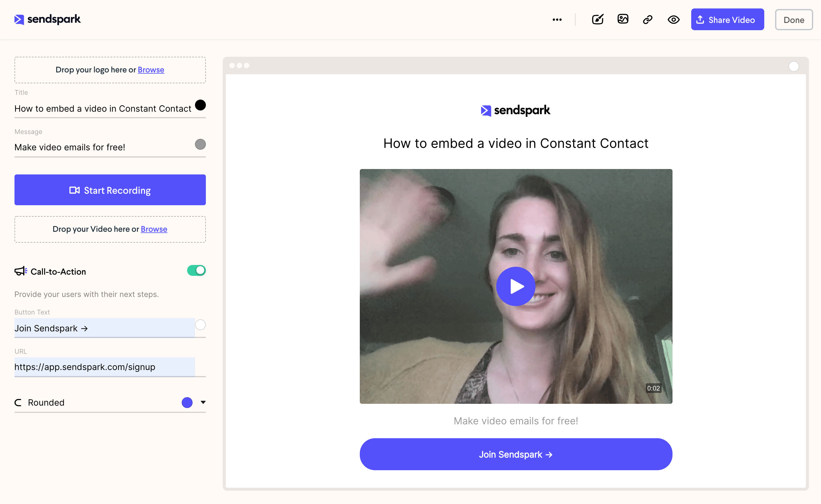The width and height of the screenshot is (821, 504).
Task: Click the Done button
Action: [794, 20]
